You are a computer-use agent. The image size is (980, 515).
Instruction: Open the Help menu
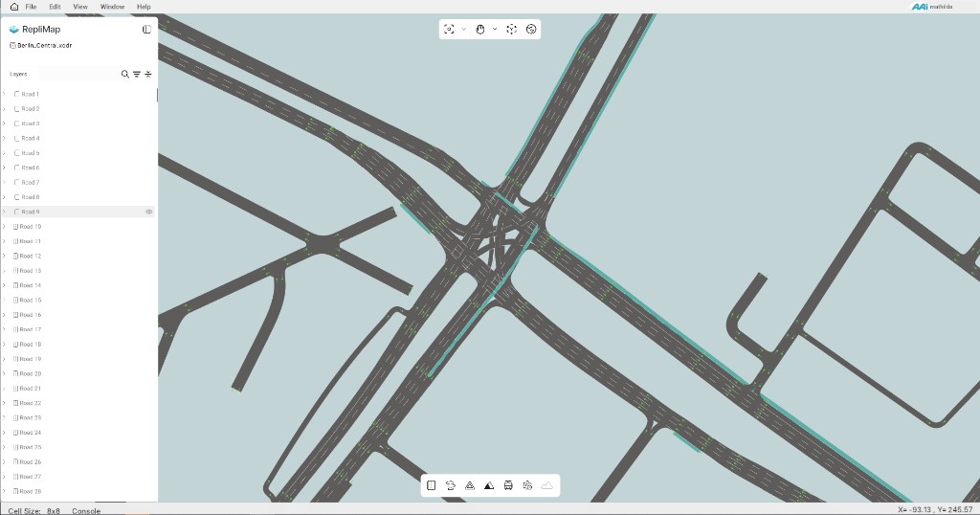pos(144,7)
